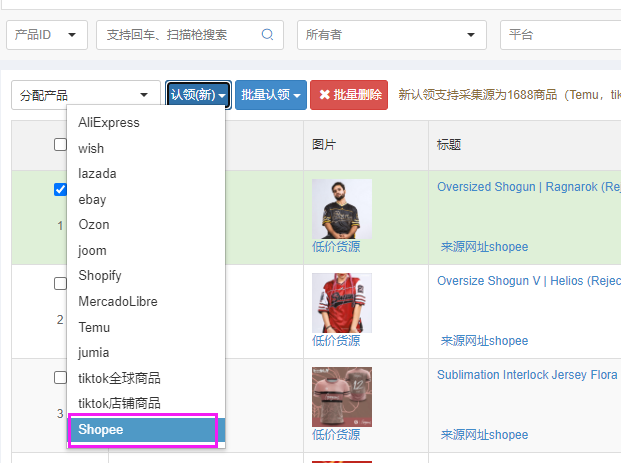Screen dimensions: 621x463
Task: Uncheck the row 1 checkbox
Action: 60,190
